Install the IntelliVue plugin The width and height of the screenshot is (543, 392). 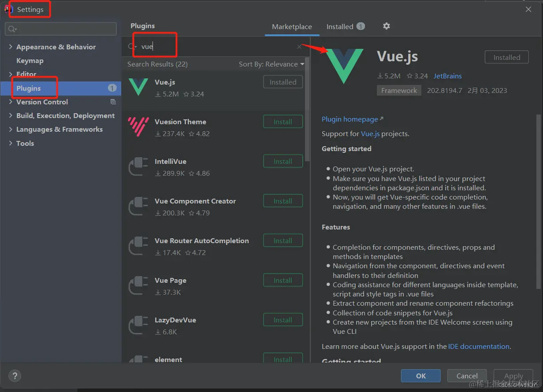tap(283, 161)
